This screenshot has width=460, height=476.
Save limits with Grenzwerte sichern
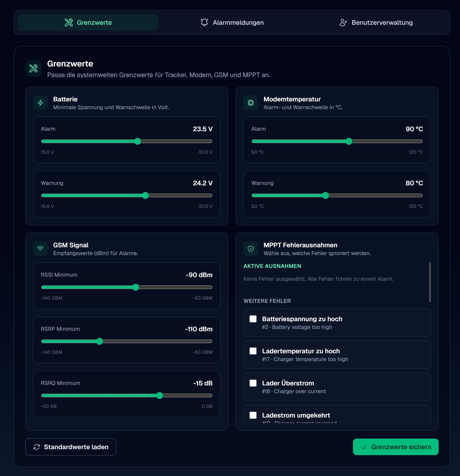pyautogui.click(x=396, y=447)
